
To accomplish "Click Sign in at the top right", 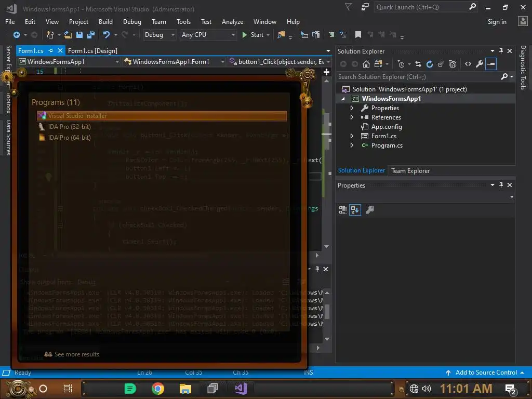I will coord(497,22).
